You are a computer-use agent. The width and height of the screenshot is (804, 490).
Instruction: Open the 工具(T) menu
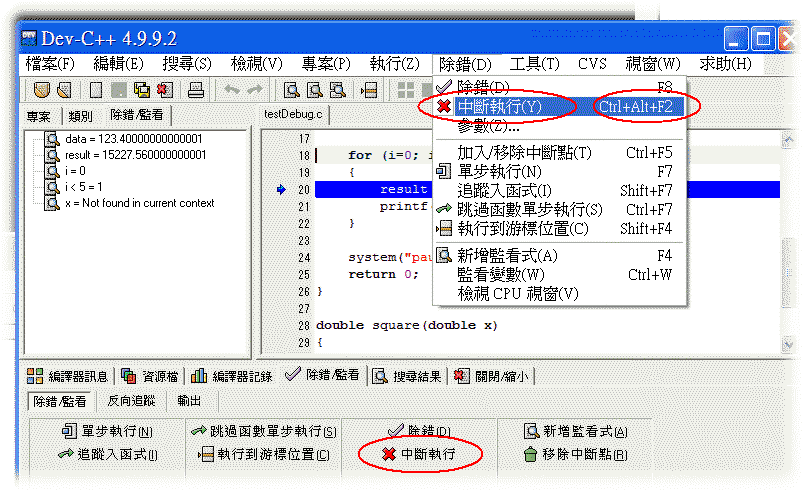(534, 64)
